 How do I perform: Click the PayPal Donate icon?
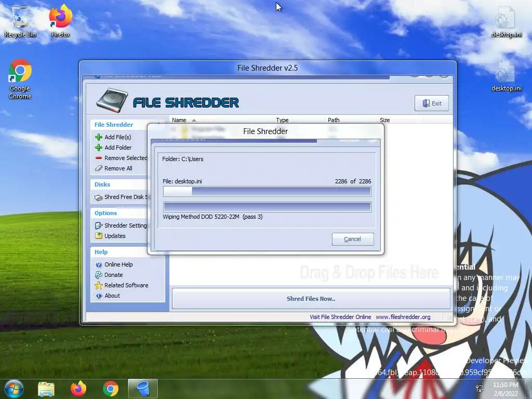pyautogui.click(x=99, y=275)
